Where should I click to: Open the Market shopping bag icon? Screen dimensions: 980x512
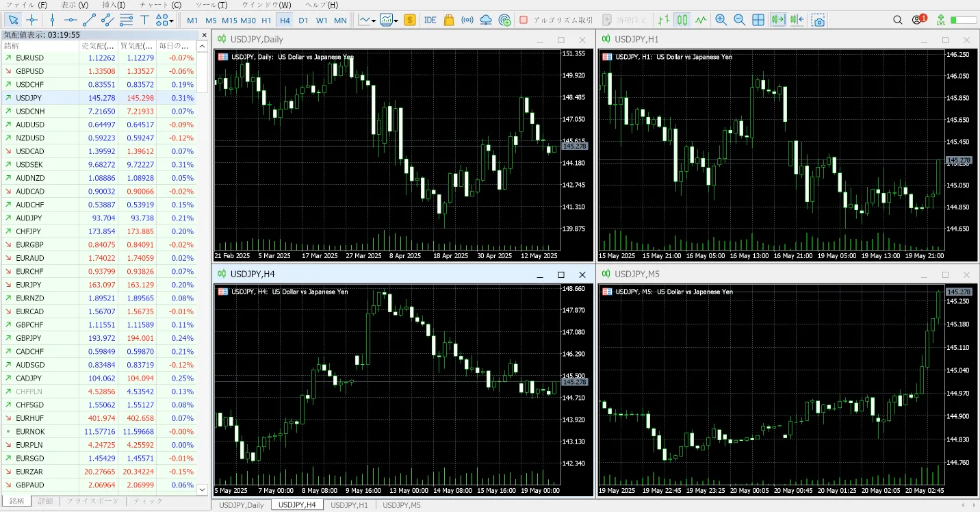(x=449, y=20)
